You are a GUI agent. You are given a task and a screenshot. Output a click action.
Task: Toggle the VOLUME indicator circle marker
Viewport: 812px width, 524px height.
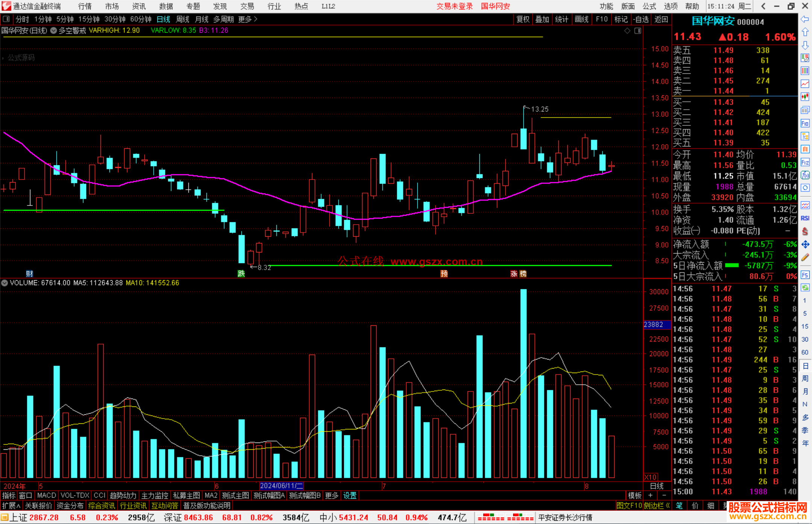click(x=5, y=283)
